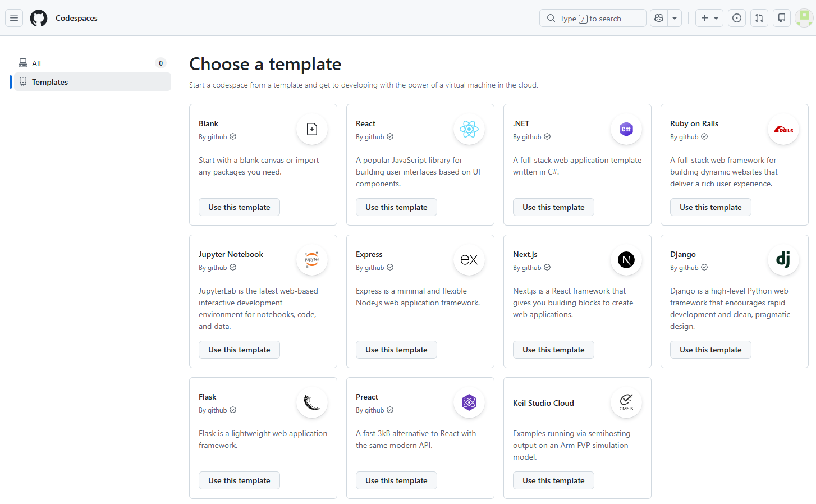Use the Flask template
This screenshot has height=504, width=816.
[x=239, y=480]
